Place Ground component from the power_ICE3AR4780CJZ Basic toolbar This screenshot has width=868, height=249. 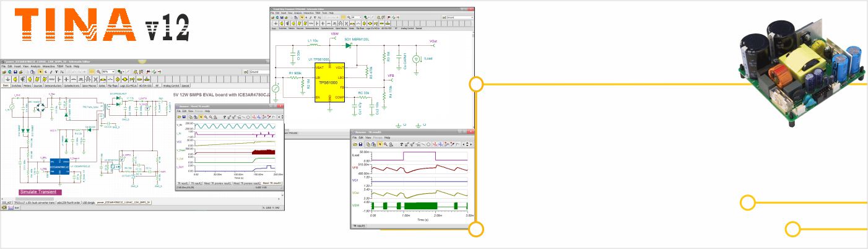8,79
